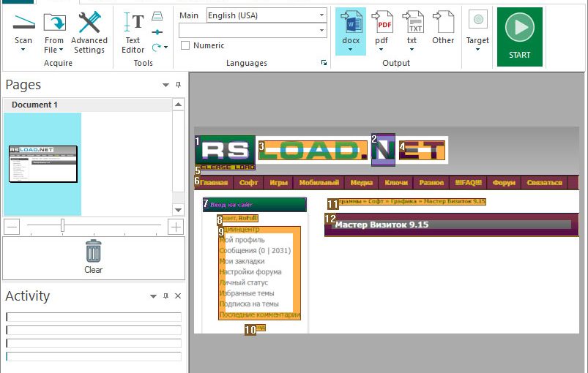This screenshot has width=588, height=373.
Task: Select the RSLOAD.NET page thumbnail
Action: pyautogui.click(x=42, y=164)
